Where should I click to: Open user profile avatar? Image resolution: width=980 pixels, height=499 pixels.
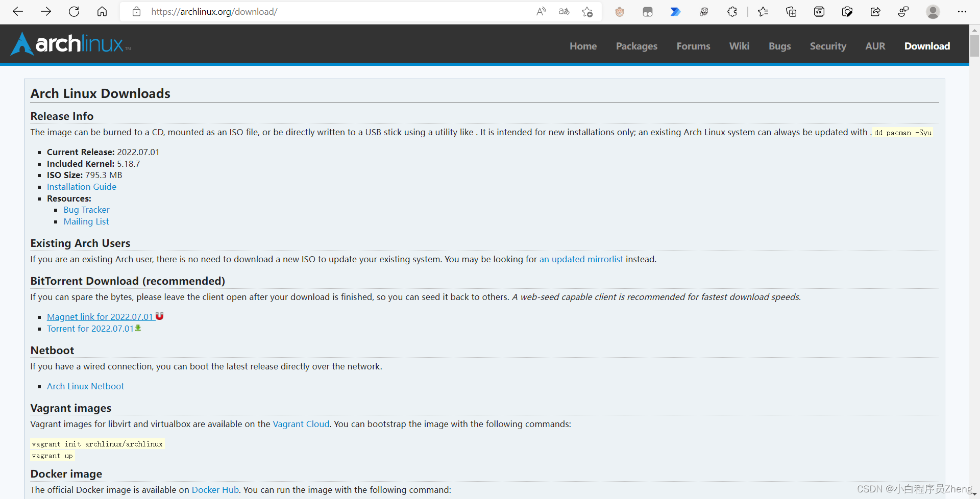[x=933, y=12]
